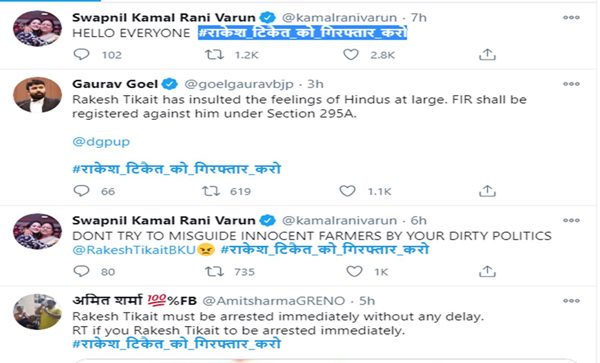Like the HELLO EVERYONE tweet
600x363 pixels.
click(x=351, y=55)
